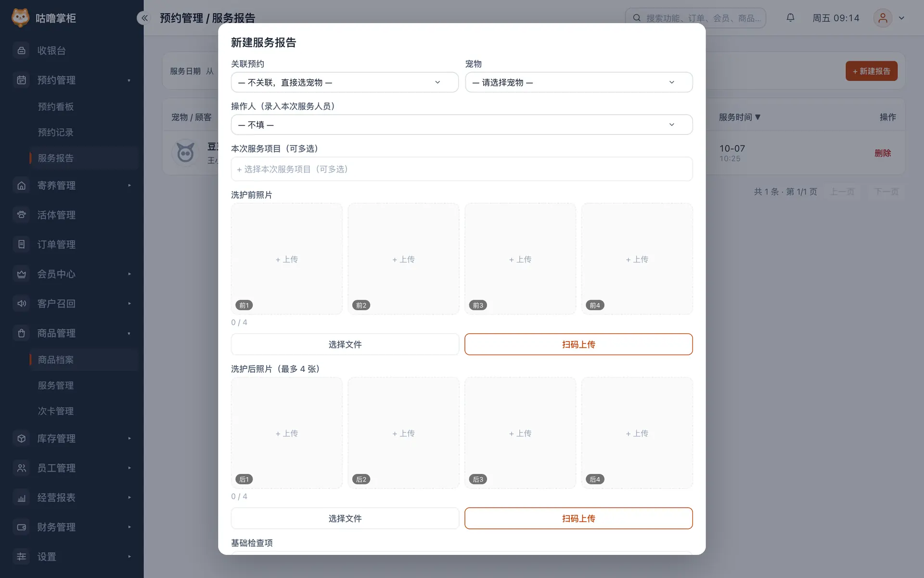Click the 客户召回 speaker icon
The image size is (924, 578).
coord(22,303)
